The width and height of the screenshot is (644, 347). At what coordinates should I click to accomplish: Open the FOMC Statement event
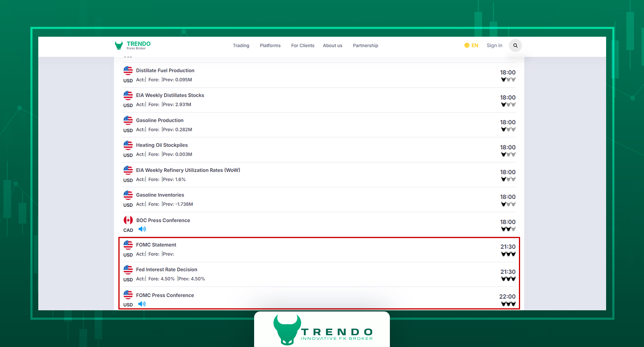(156, 245)
